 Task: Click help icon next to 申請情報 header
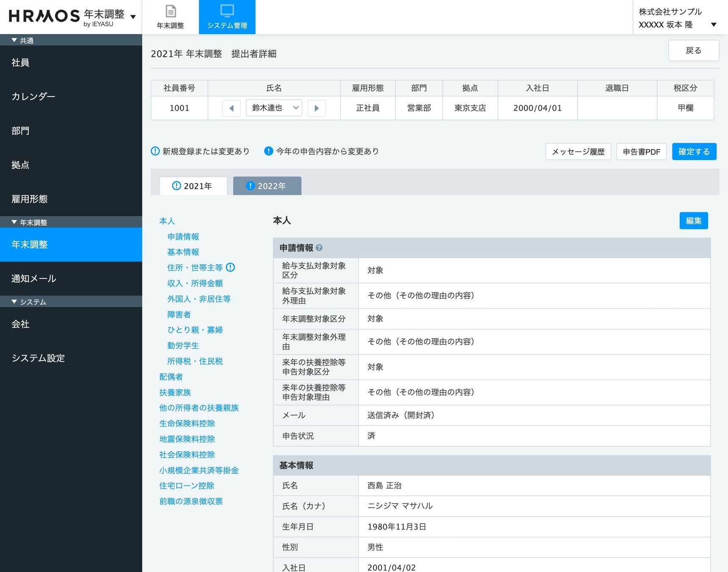(319, 248)
